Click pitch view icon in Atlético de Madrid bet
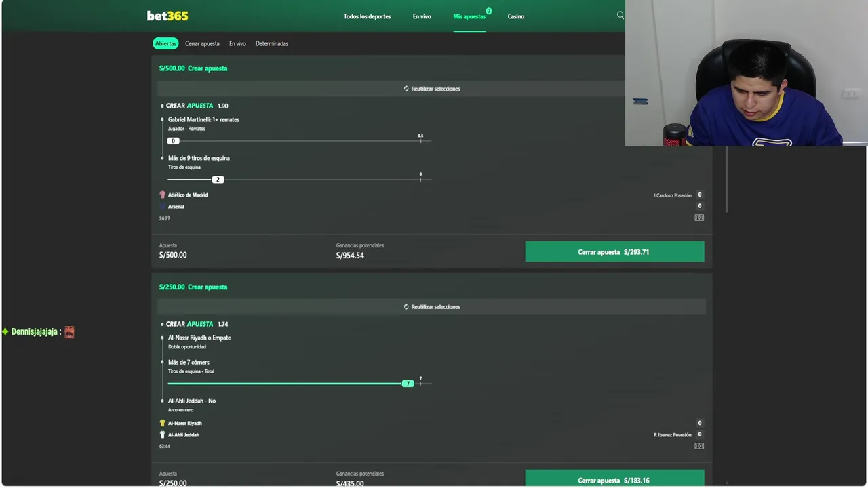Image resolution: width=868 pixels, height=488 pixels. coord(699,218)
